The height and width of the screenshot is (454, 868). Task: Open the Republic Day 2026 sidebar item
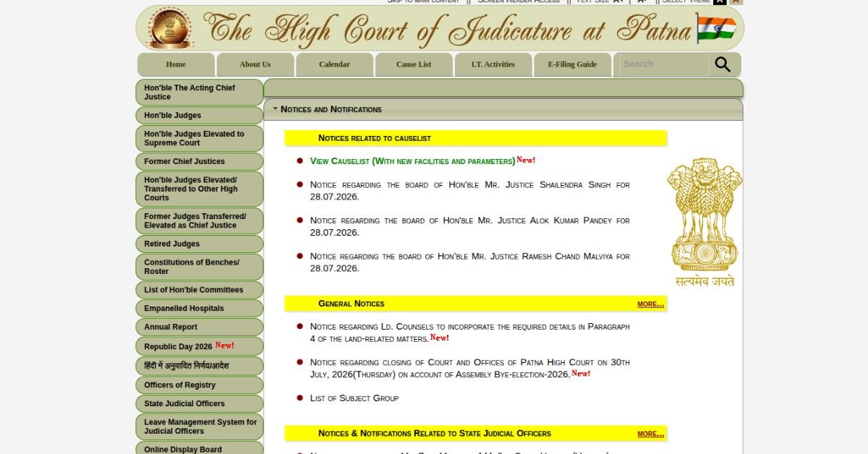pyautogui.click(x=199, y=346)
